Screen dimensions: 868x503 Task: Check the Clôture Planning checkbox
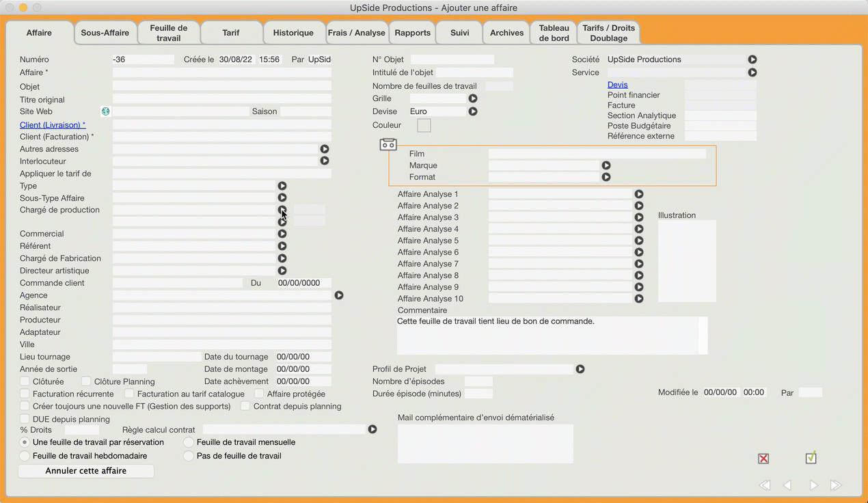86,381
